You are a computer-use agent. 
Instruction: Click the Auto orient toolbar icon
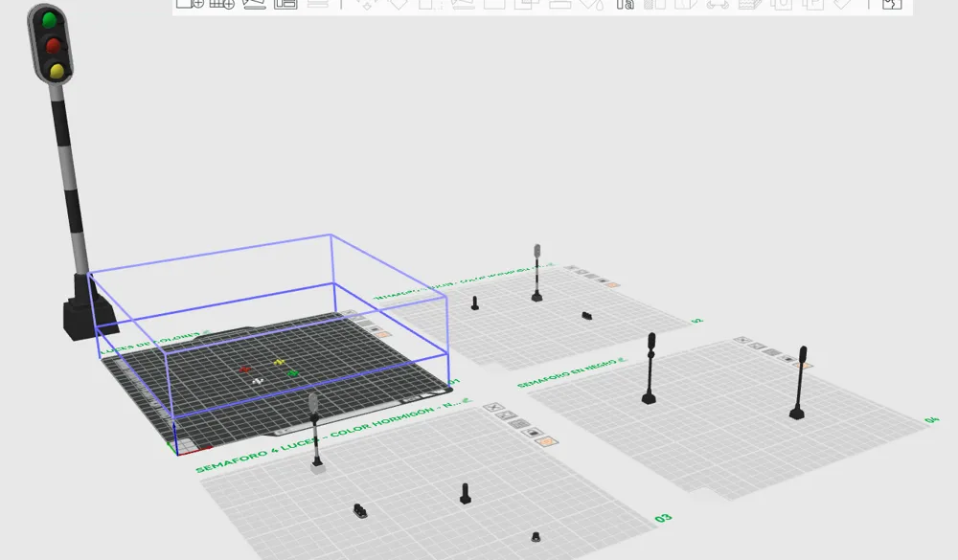[x=254, y=4]
